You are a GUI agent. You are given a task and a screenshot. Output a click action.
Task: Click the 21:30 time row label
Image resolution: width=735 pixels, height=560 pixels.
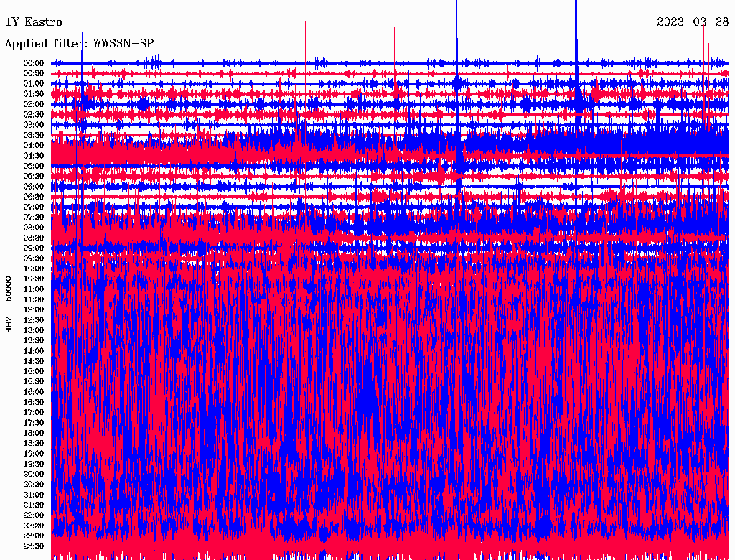34,505
